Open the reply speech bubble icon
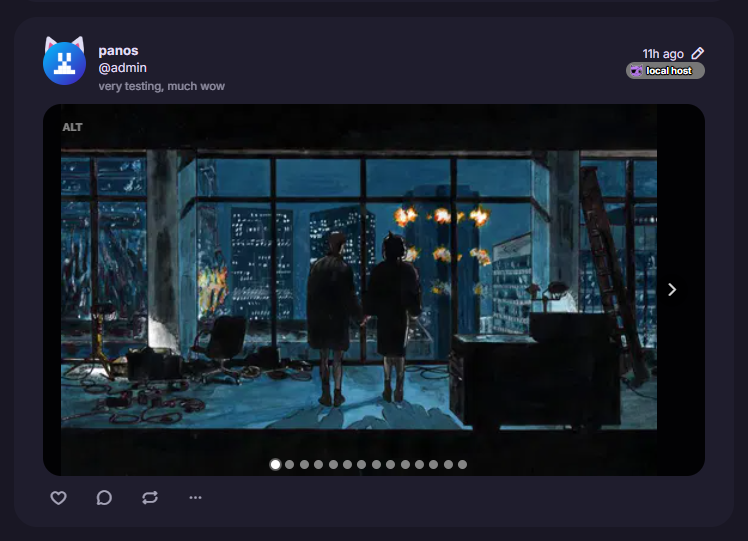The height and width of the screenshot is (541, 748). tap(104, 498)
